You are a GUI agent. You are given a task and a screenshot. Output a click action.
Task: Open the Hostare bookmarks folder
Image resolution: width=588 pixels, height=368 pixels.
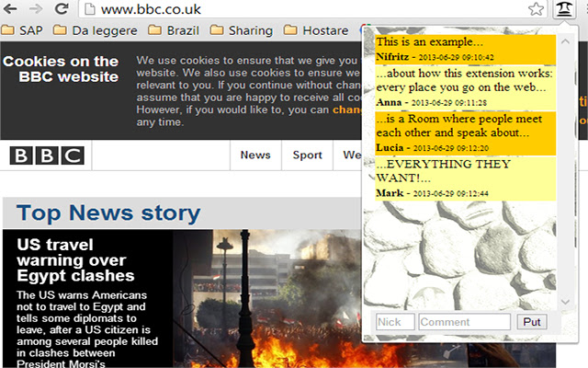[x=316, y=30]
